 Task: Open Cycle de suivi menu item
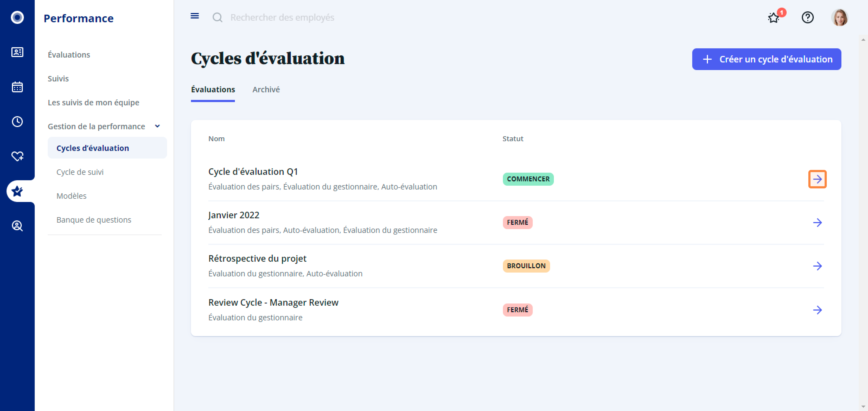[80, 172]
